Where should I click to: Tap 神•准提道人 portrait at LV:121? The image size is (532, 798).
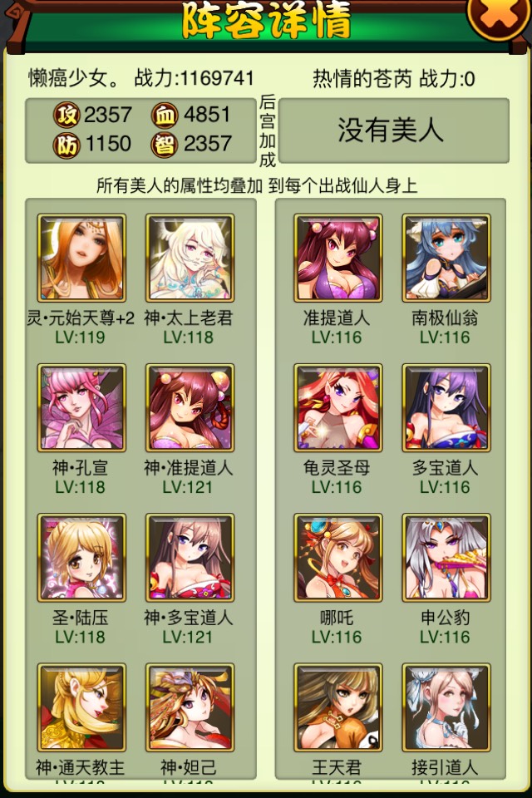pos(190,407)
